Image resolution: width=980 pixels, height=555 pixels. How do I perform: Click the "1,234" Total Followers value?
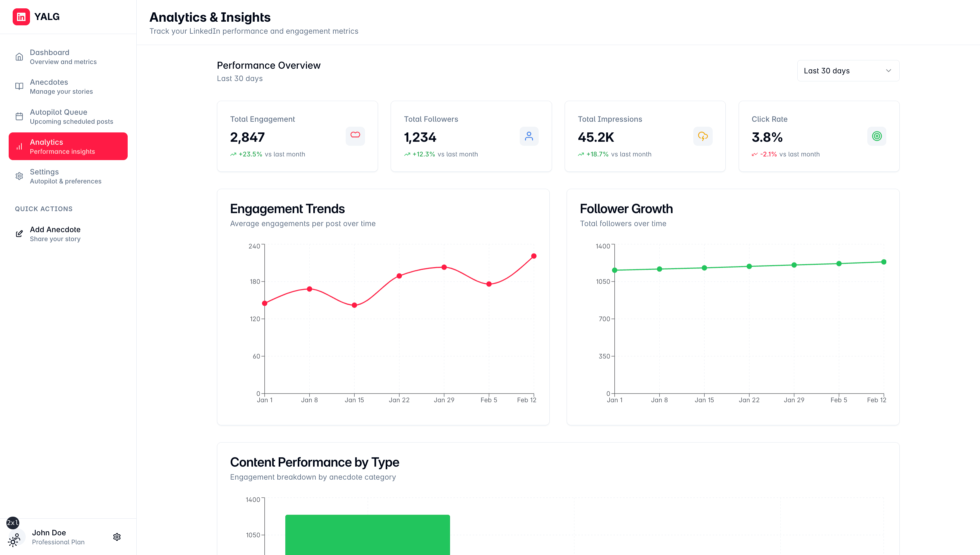[x=420, y=137]
